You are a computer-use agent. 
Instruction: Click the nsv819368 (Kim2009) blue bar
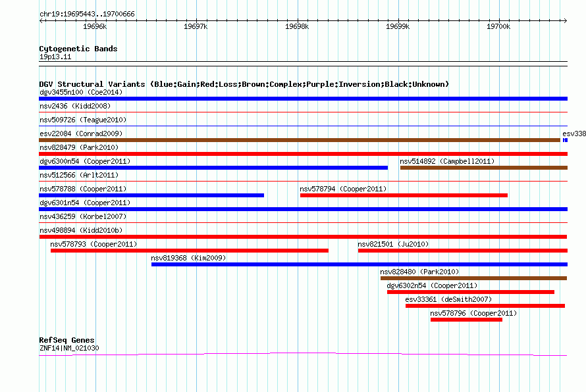pos(359,264)
